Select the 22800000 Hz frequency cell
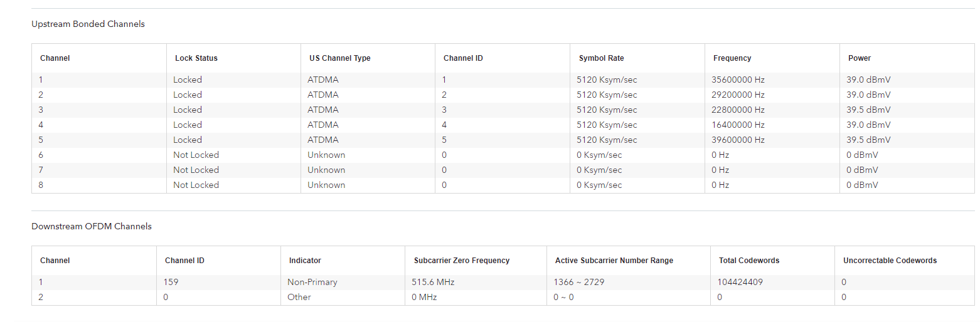 coord(738,110)
